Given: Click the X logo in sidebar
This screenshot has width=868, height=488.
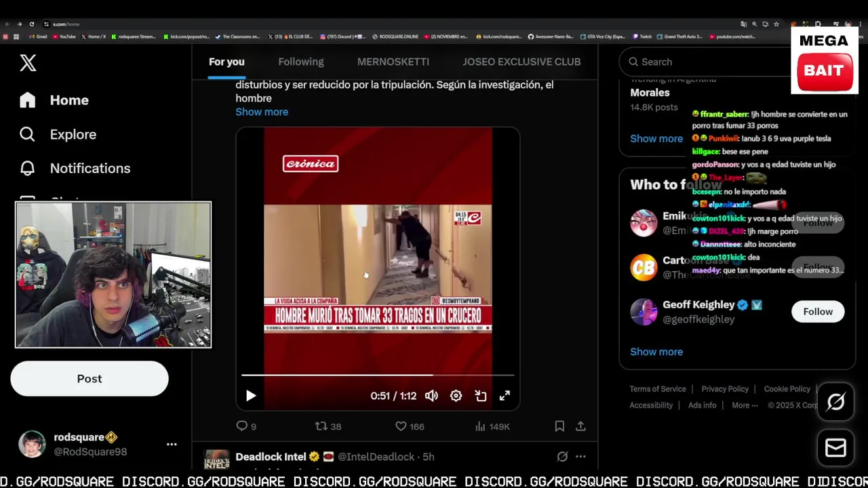Looking at the screenshot, I should (28, 63).
